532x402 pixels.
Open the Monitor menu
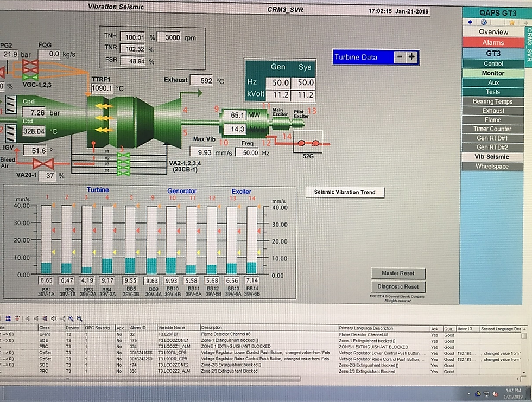(x=493, y=73)
